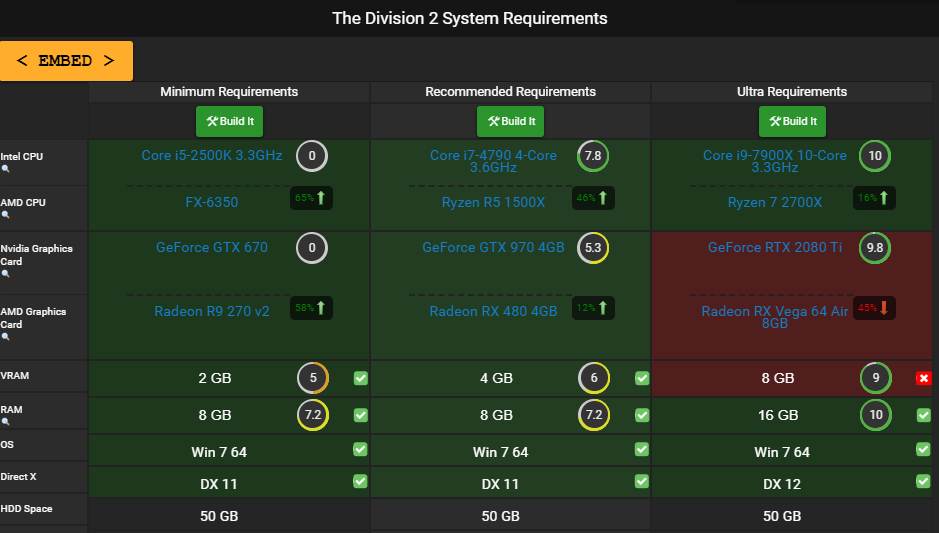Click magnifier icon under AMD CPU label

pyautogui.click(x=5, y=214)
